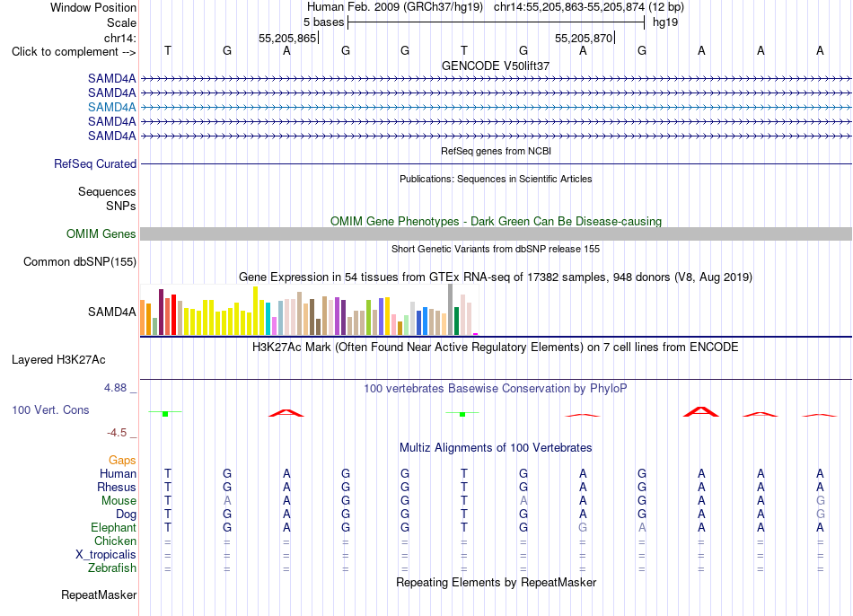The image size is (853, 616).
Task: Click 'Repeating Elements by RepeatMasker' title
Action: point(497,582)
